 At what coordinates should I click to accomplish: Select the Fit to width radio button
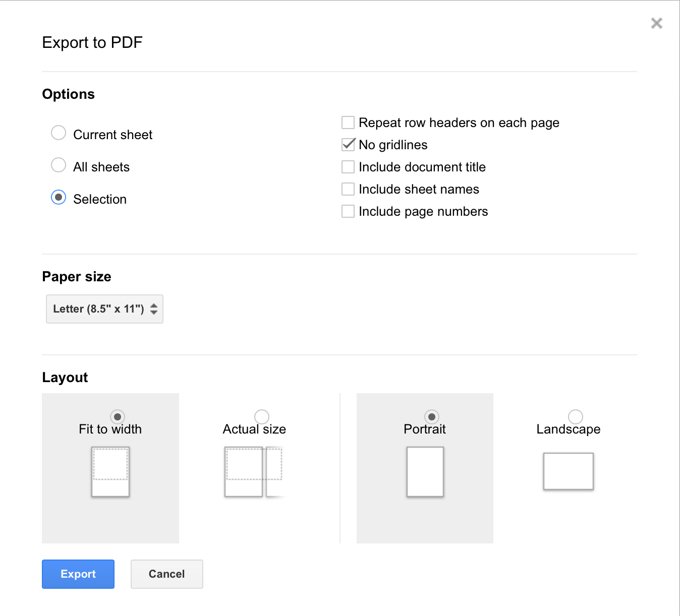coord(118,417)
